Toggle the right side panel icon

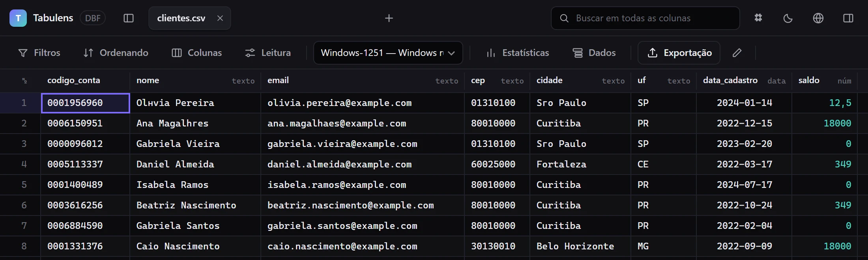click(848, 18)
